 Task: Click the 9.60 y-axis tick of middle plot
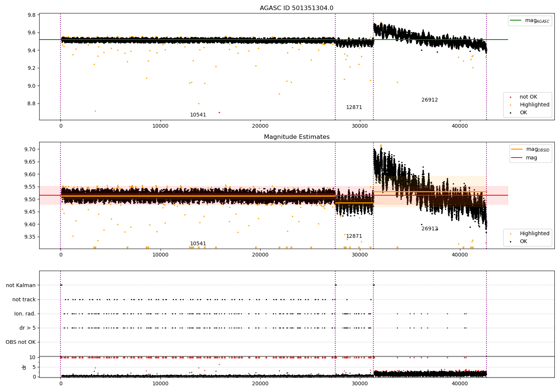[x=30, y=174]
